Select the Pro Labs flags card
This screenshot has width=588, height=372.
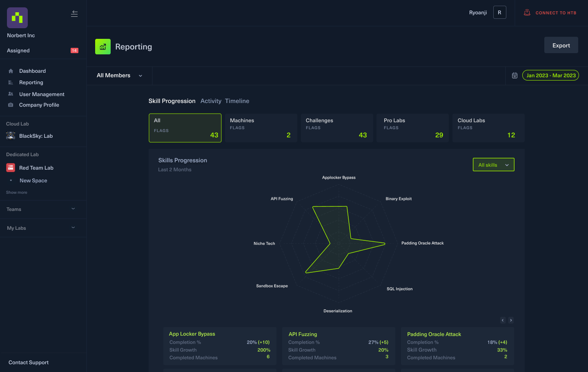(412, 128)
